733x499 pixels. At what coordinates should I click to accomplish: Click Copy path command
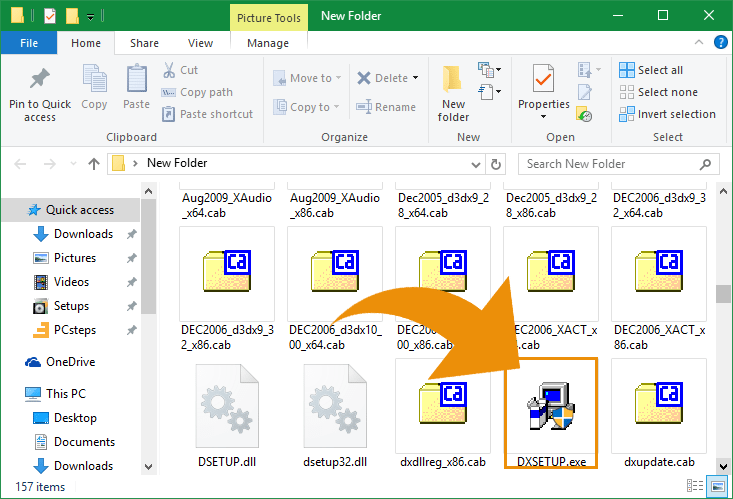[x=197, y=92]
